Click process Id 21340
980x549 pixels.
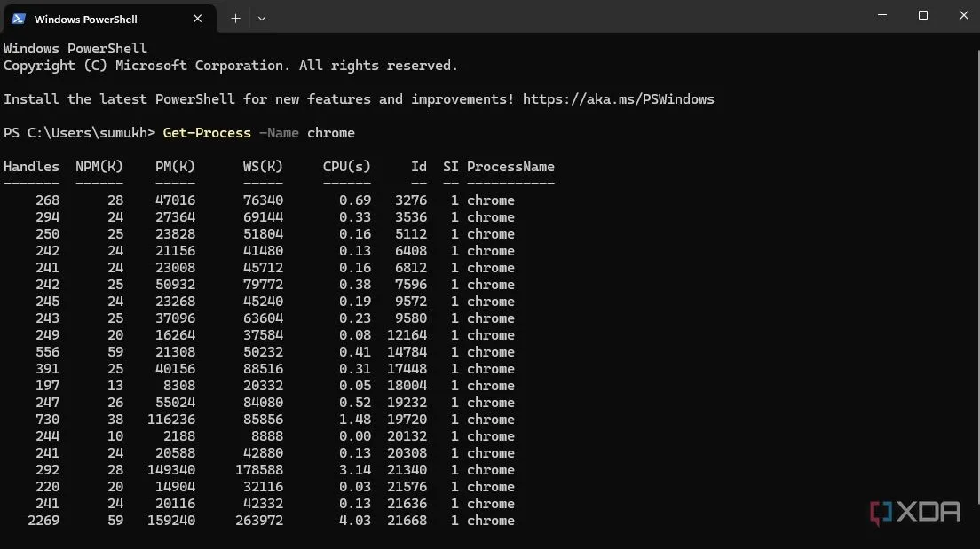(407, 470)
